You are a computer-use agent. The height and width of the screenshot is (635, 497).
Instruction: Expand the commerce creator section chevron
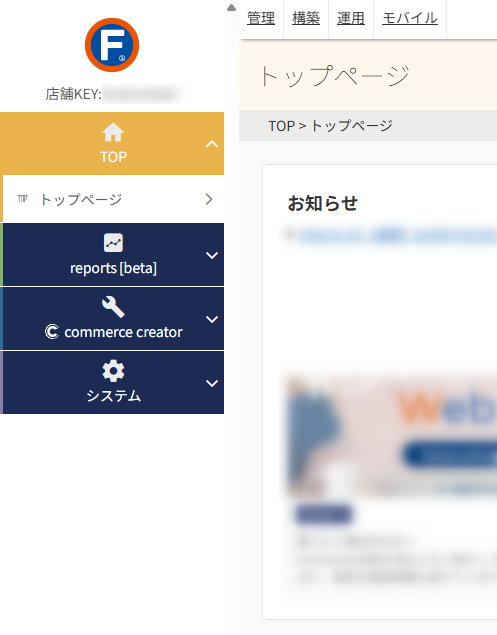pos(212,319)
